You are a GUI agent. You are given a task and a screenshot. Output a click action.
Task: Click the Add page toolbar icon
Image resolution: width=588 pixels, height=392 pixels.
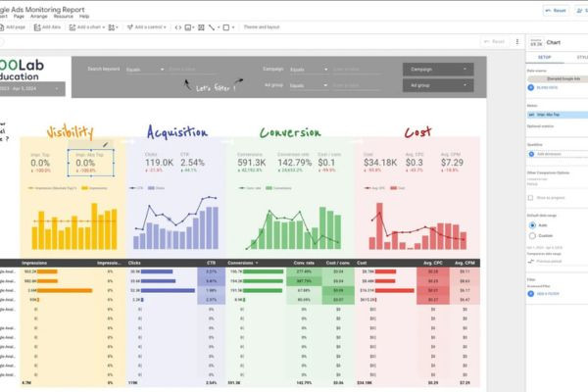coord(2,27)
